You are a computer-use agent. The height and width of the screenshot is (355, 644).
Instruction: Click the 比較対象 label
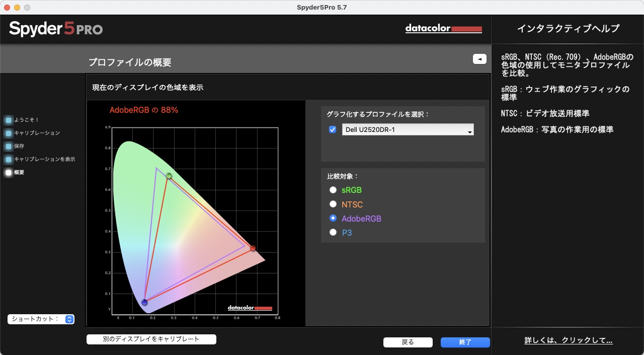[x=343, y=177]
